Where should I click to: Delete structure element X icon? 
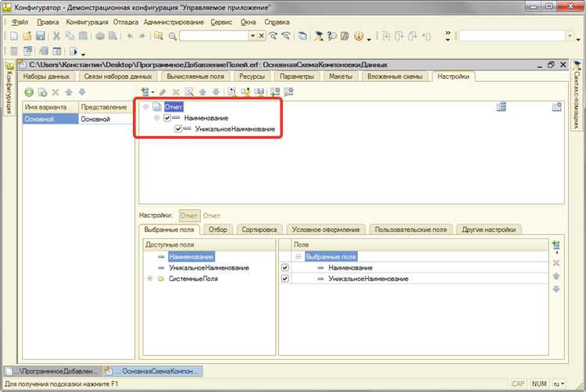176,92
